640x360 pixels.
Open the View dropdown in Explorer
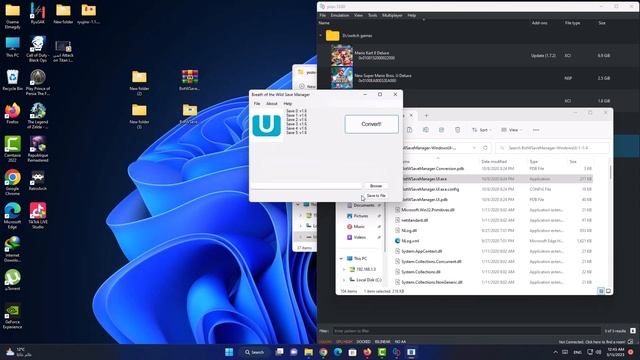tap(512, 130)
